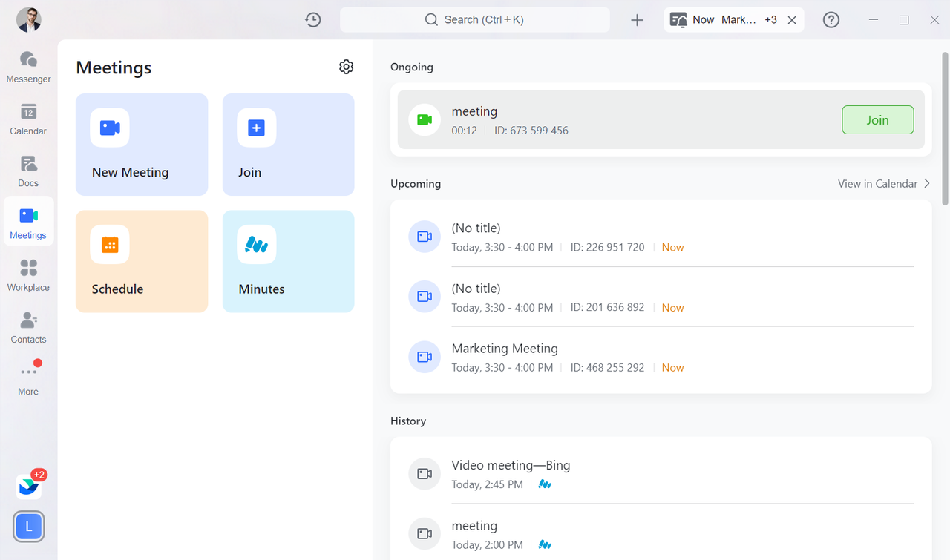Viewport: 950px width, 560px height.
Task: Start a New Meeting
Action: (142, 145)
